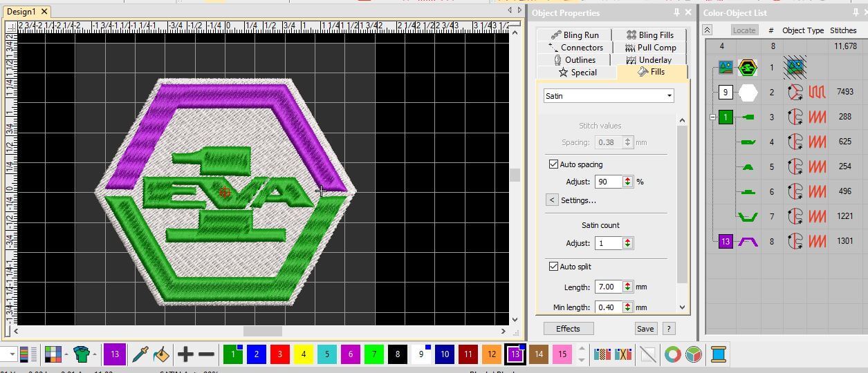Click the second thread colors stripes icon
Image resolution: width=868 pixels, height=373 pixels.
(624, 354)
